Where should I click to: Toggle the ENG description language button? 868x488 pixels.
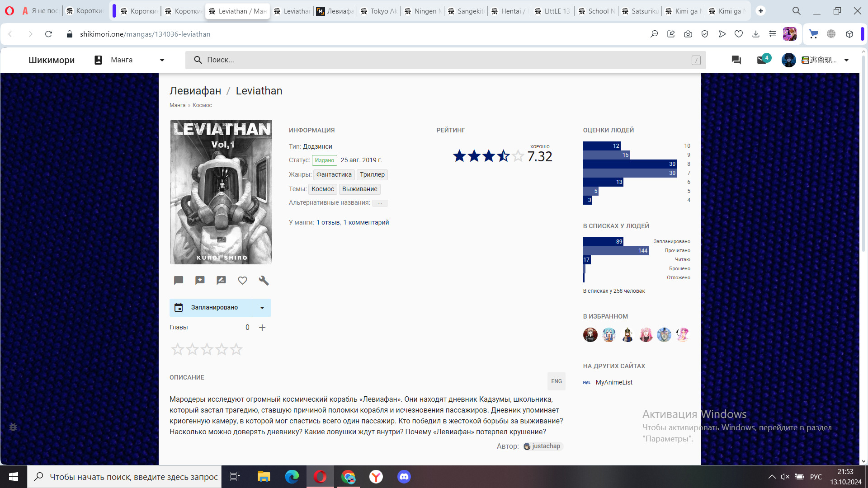coord(556,381)
